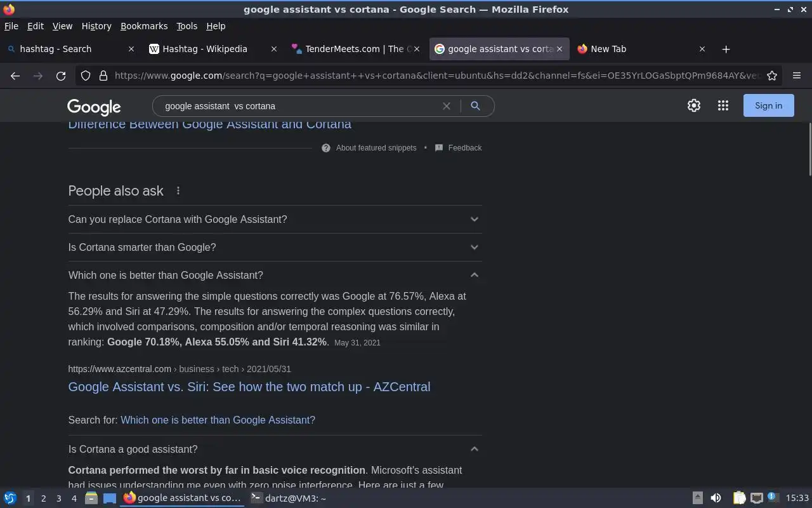Click the notification tray icon
812x508 pixels.
pyautogui.click(x=773, y=497)
